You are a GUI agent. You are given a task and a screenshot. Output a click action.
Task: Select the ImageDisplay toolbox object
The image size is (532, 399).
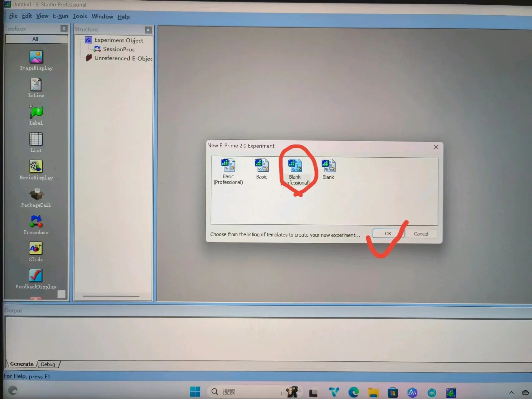point(36,60)
